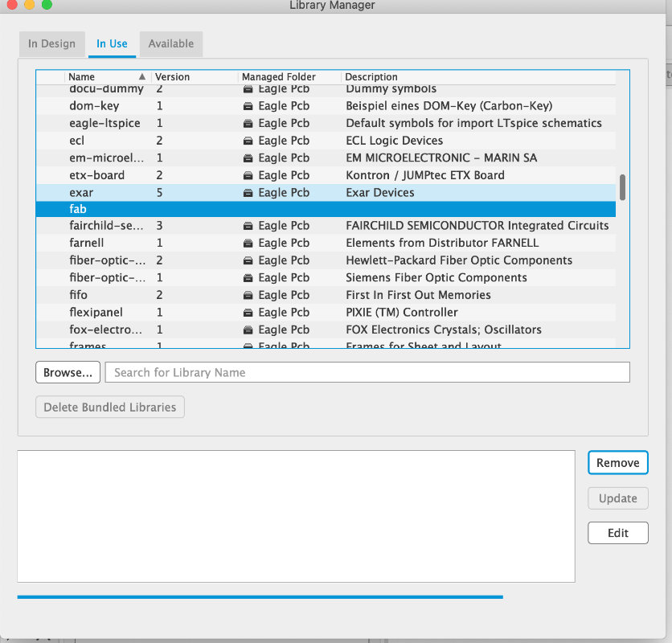Click the Edit button
The width and height of the screenshot is (672, 643).
617,533
